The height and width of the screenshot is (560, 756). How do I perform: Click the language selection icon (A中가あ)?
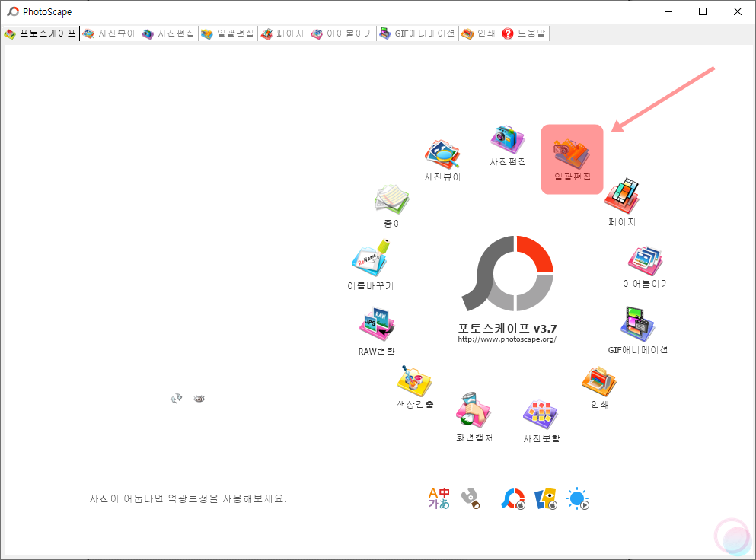coord(439,498)
